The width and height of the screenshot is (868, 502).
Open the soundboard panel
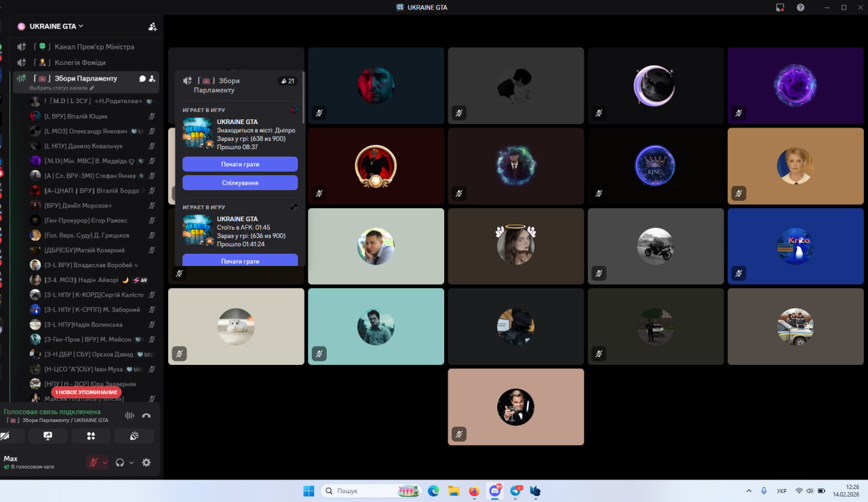pos(134,436)
